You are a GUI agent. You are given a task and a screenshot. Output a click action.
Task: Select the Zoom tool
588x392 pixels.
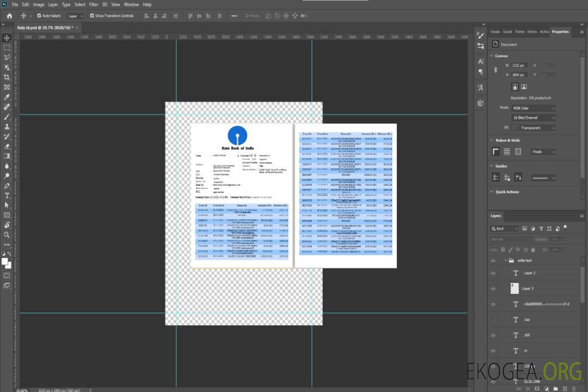coord(7,235)
